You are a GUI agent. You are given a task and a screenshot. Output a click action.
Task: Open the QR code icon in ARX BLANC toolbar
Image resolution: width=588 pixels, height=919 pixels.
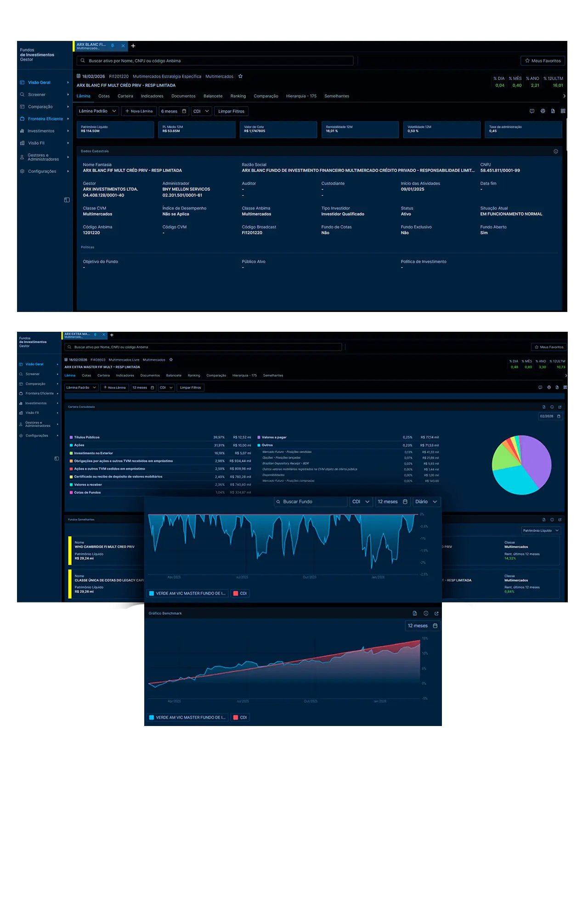point(563,111)
